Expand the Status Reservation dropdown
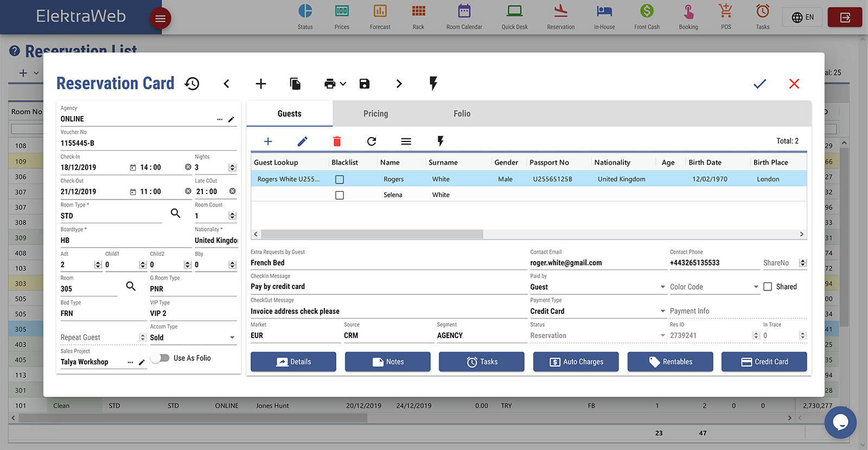This screenshot has height=450, width=868. point(662,336)
